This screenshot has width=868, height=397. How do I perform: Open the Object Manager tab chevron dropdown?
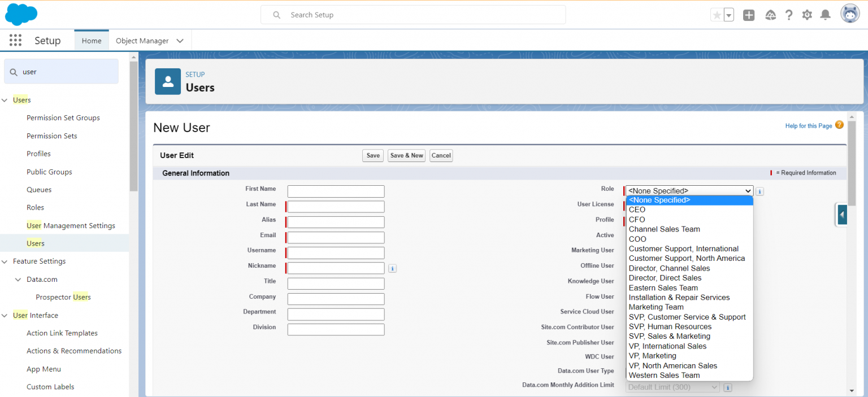pos(180,41)
